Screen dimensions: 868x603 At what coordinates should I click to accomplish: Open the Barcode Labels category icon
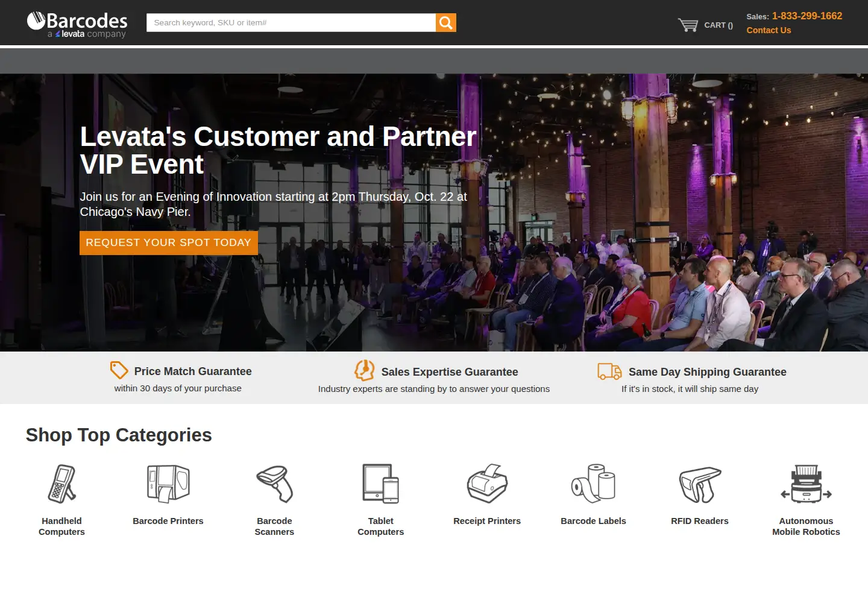(594, 484)
